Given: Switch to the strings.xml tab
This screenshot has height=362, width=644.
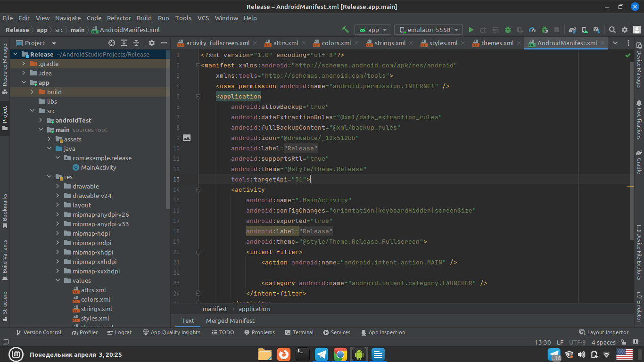Looking at the screenshot, I should point(389,43).
